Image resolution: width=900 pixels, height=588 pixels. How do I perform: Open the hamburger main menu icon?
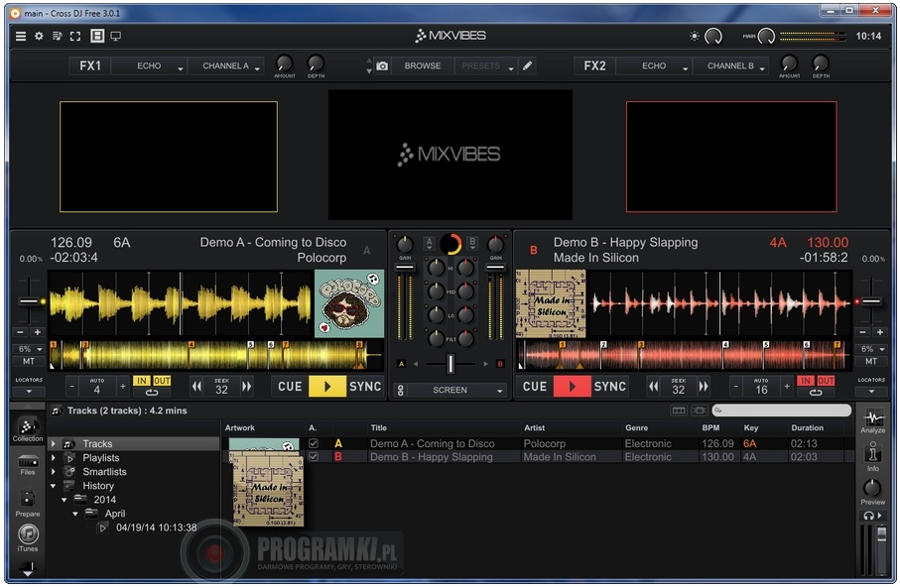(x=21, y=36)
